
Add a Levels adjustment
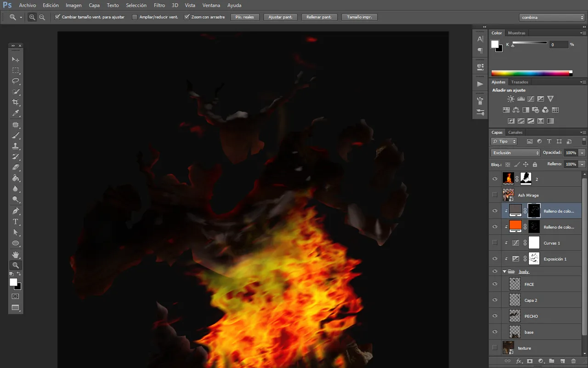point(521,99)
